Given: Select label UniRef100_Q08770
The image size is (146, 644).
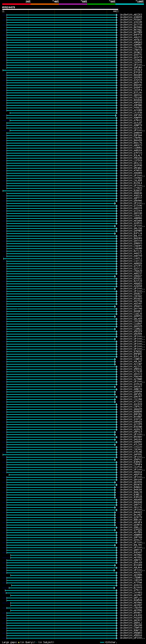Looking at the screenshot, I should pyautogui.click(x=131, y=55).
